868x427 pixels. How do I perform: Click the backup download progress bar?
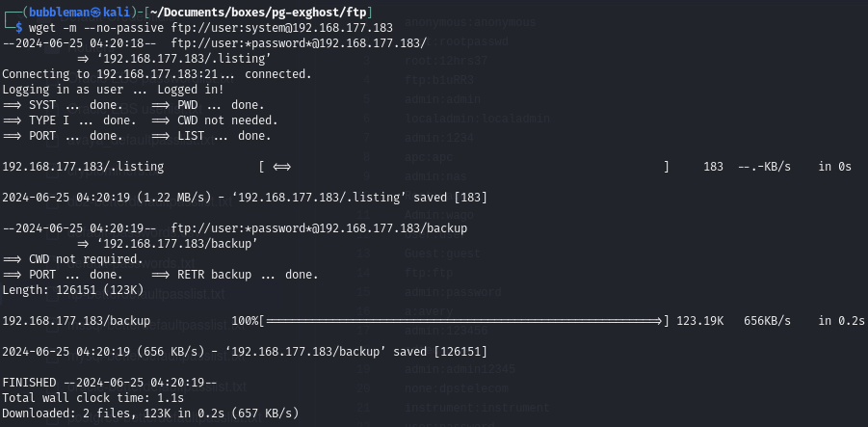point(463,321)
